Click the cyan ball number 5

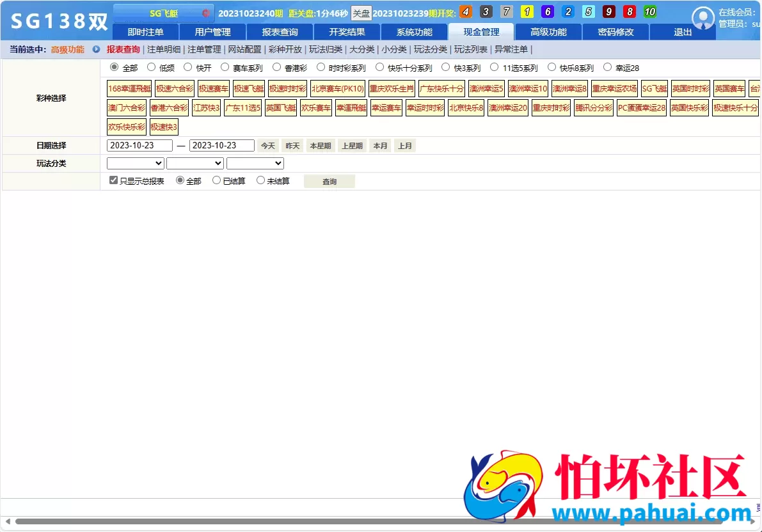588,12
